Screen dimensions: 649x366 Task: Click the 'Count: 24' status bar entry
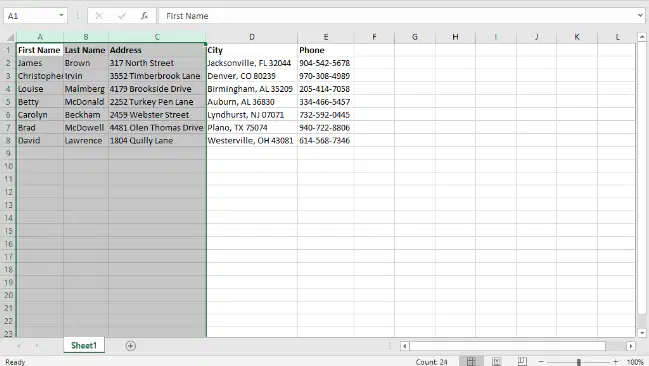431,362
